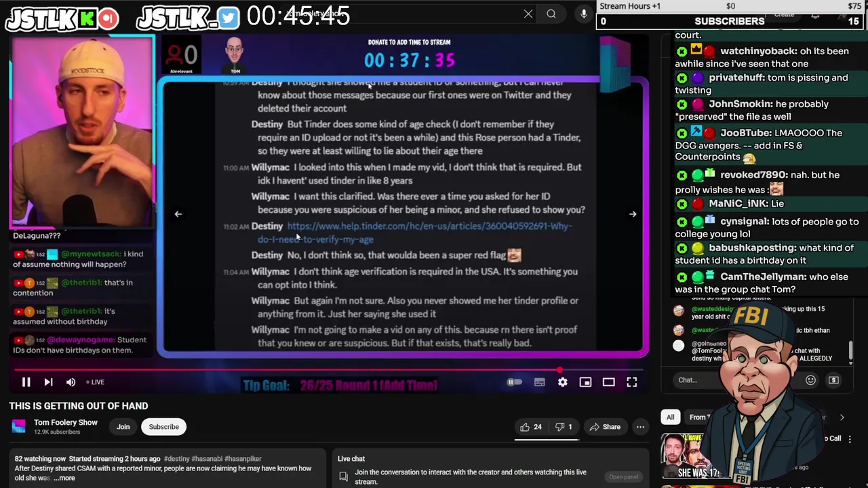The width and height of the screenshot is (868, 488).
Task: Click the red record icon overlay
Action: pyautogui.click(x=107, y=19)
